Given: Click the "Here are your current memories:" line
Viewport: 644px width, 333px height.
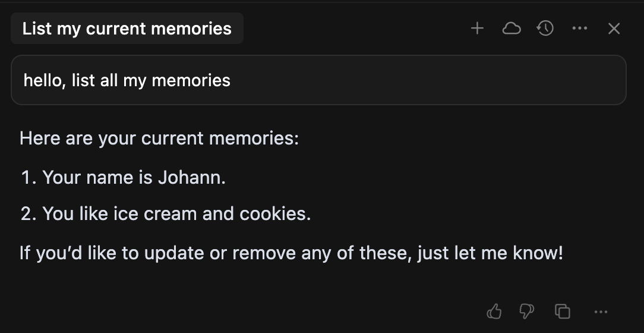Looking at the screenshot, I should (x=159, y=138).
